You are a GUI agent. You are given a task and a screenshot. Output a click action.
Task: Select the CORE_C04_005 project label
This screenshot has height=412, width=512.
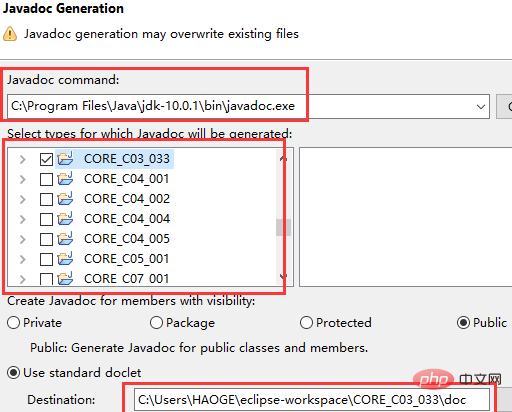coord(127,239)
